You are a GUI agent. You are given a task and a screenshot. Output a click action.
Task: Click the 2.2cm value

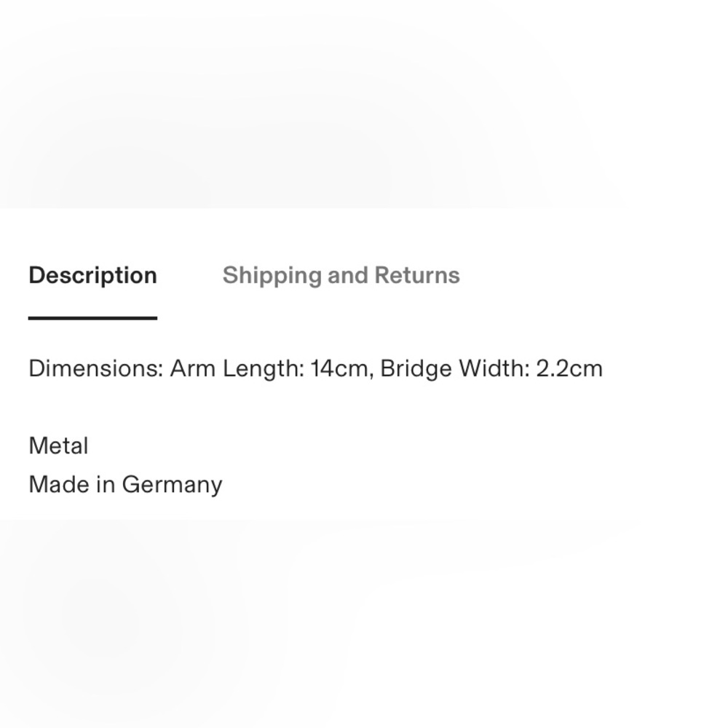[x=570, y=369]
